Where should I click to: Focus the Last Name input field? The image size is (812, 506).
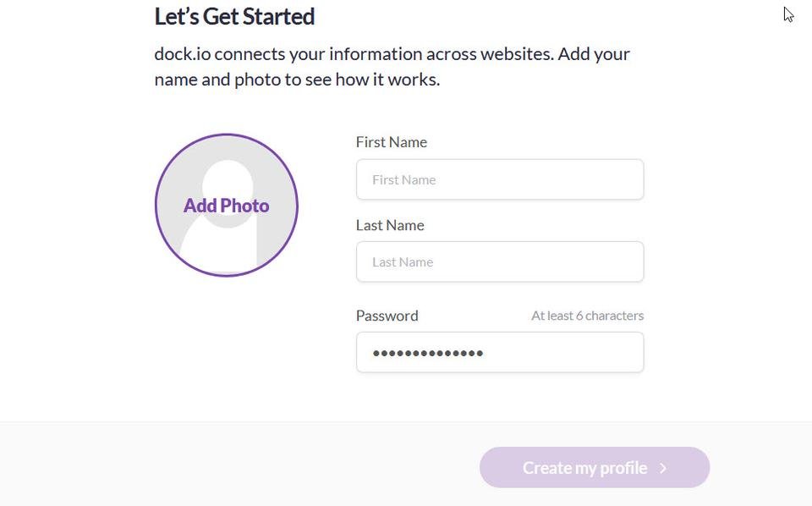(500, 262)
